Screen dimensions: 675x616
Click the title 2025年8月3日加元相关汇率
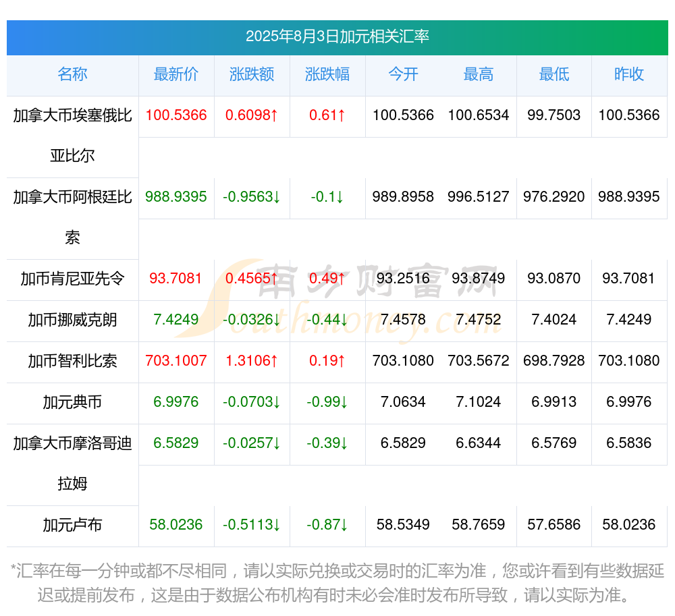tap(337, 36)
